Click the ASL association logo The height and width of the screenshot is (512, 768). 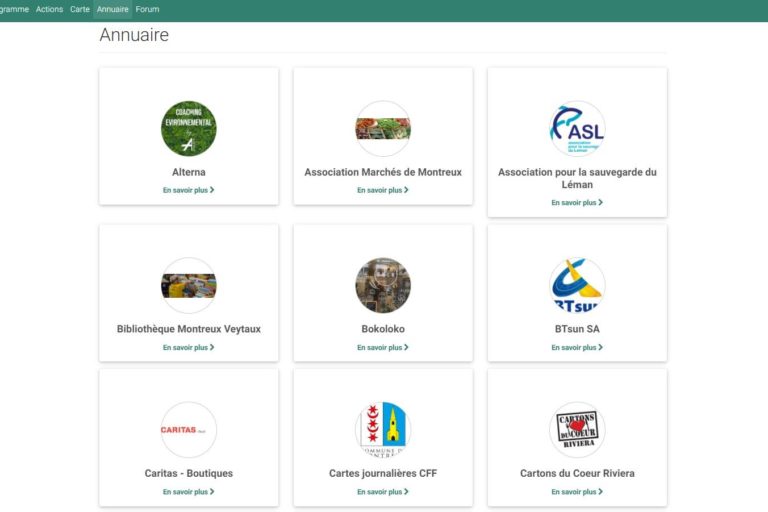coord(577,129)
